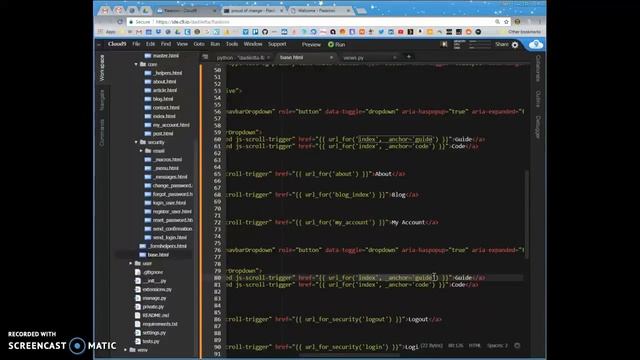Open settings.py file
Screen dimensions: 640x360
[154, 333]
